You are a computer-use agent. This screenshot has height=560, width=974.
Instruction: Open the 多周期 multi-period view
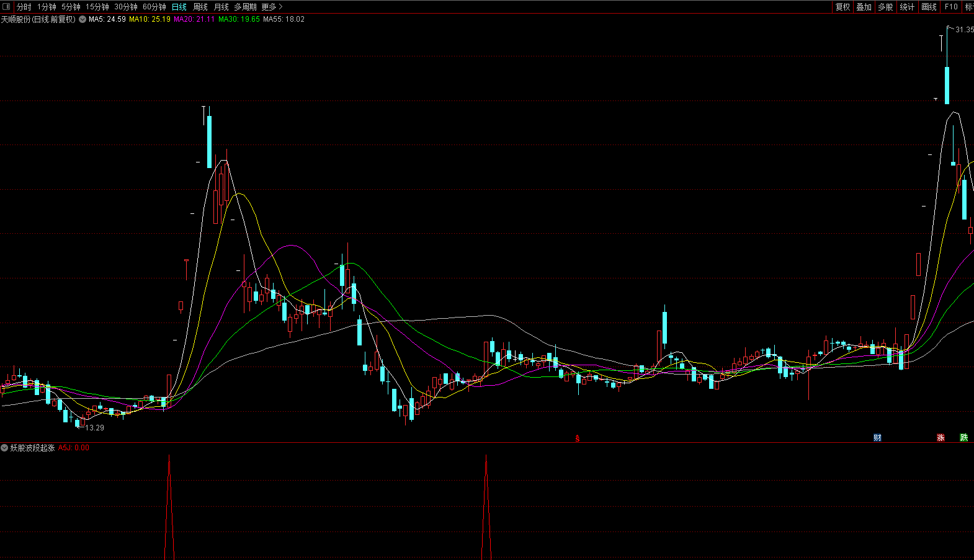(245, 7)
